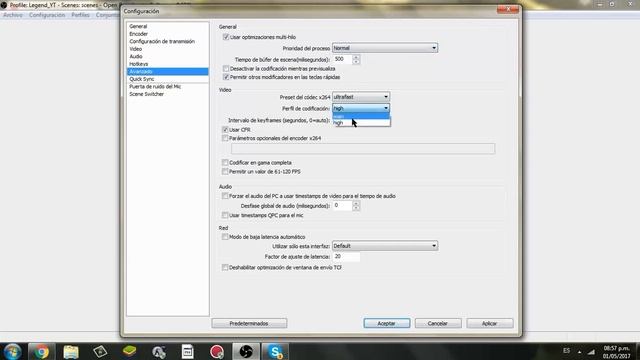Click the gray gear tool icon in the taskbar
This screenshot has width=640, height=360.
pos(158,351)
